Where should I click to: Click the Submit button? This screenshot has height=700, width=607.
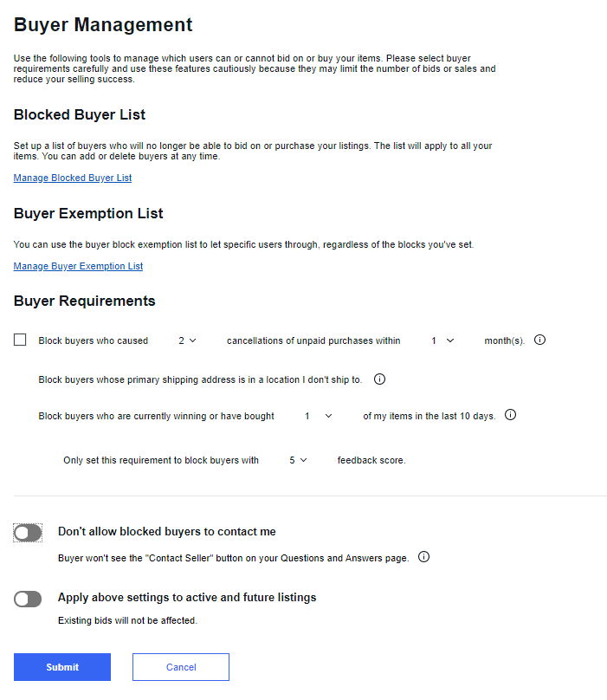62,667
